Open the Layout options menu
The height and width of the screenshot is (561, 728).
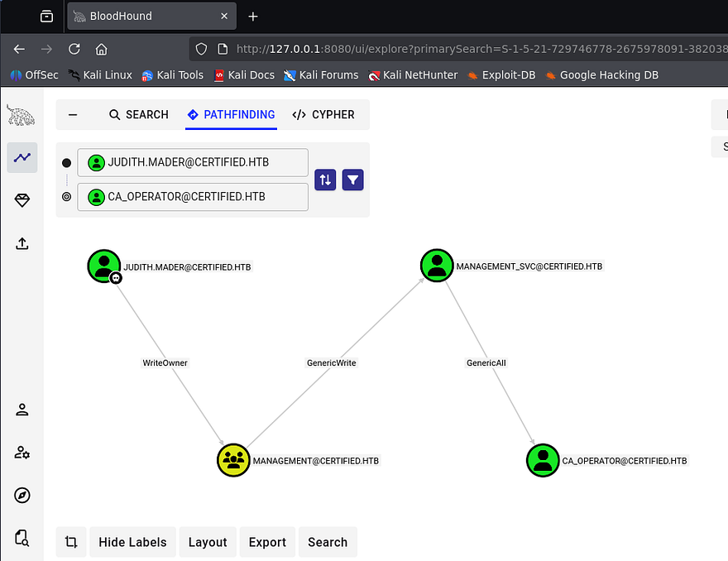pyautogui.click(x=207, y=542)
